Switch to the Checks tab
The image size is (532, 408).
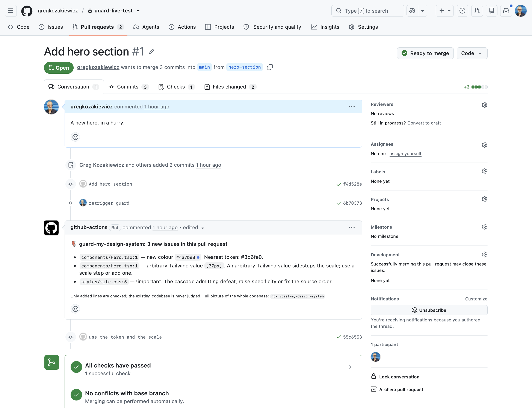click(x=176, y=87)
